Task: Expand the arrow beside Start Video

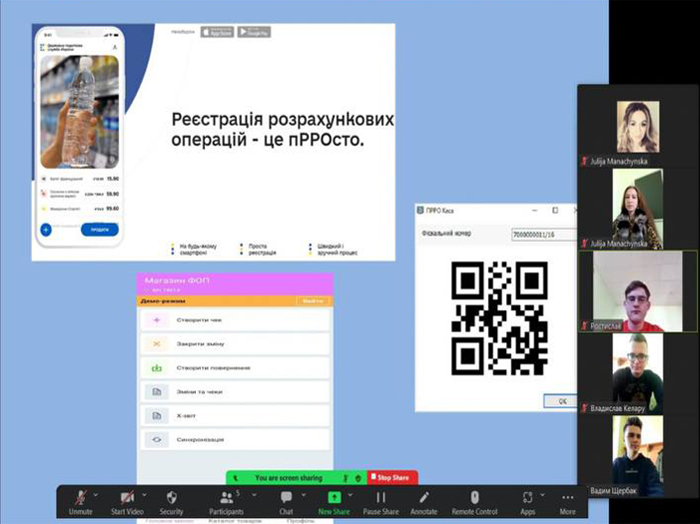Action: coord(144,495)
